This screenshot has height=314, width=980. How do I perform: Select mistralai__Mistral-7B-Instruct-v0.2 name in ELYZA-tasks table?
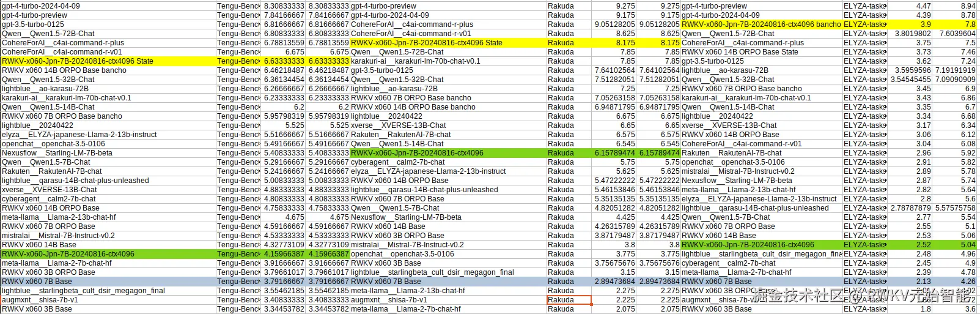(x=761, y=171)
